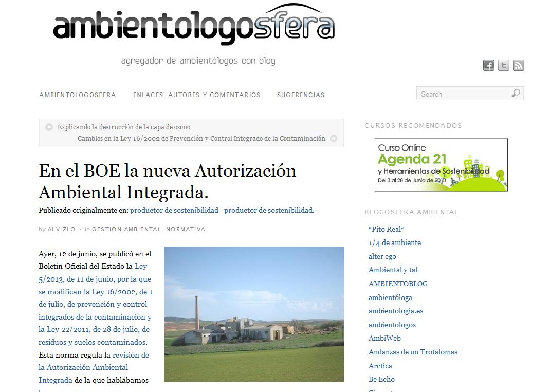550x392 pixels.
Task: Open the Be Echo blog link
Action: (x=381, y=379)
